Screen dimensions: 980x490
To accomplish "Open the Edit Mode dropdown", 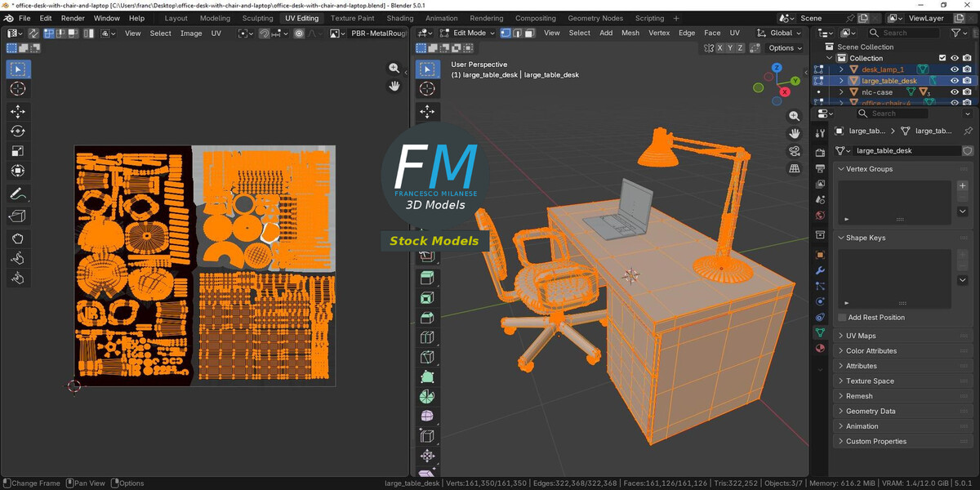I will [x=467, y=33].
